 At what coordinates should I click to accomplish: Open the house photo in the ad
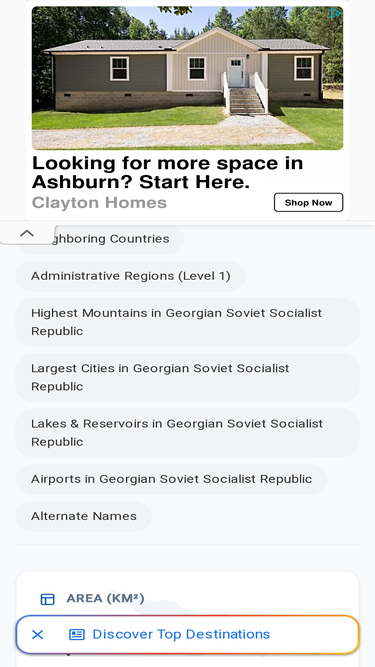tap(188, 78)
